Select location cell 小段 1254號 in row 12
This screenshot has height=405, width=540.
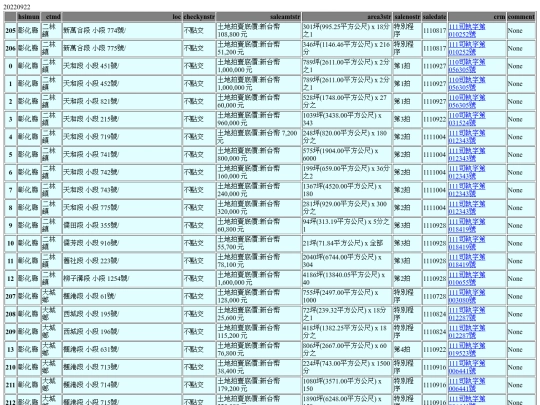[122, 279]
